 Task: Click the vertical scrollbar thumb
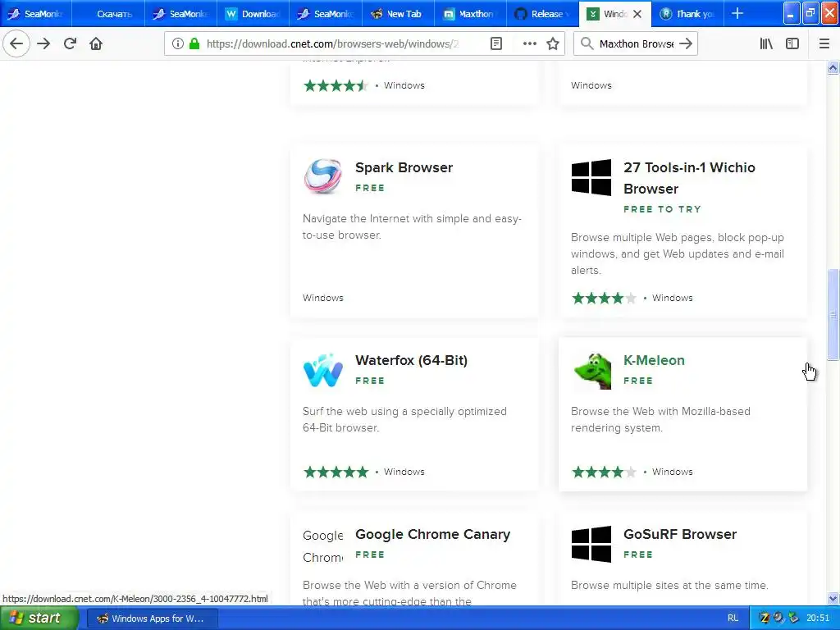pos(833,314)
